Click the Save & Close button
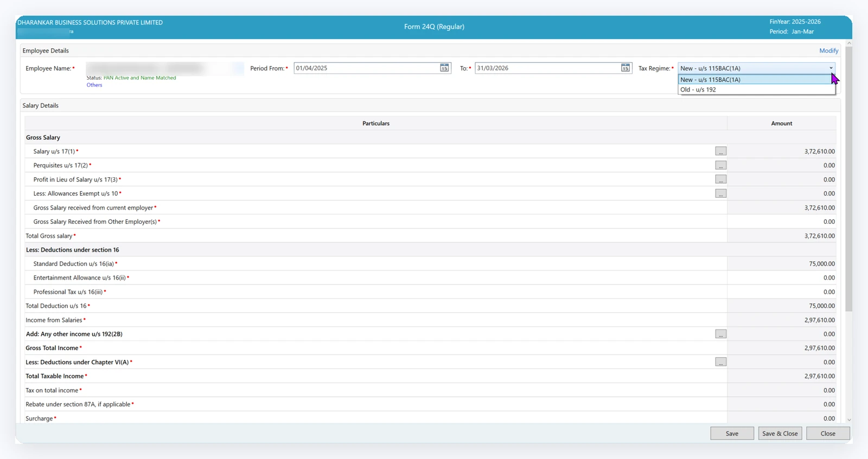Viewport: 868px width, 459px height. pos(780,434)
